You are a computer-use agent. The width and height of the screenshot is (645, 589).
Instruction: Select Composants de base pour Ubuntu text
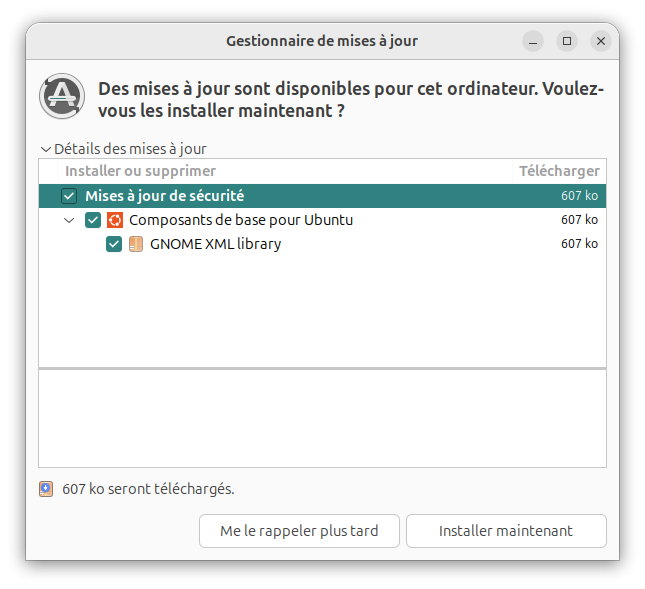click(x=241, y=220)
